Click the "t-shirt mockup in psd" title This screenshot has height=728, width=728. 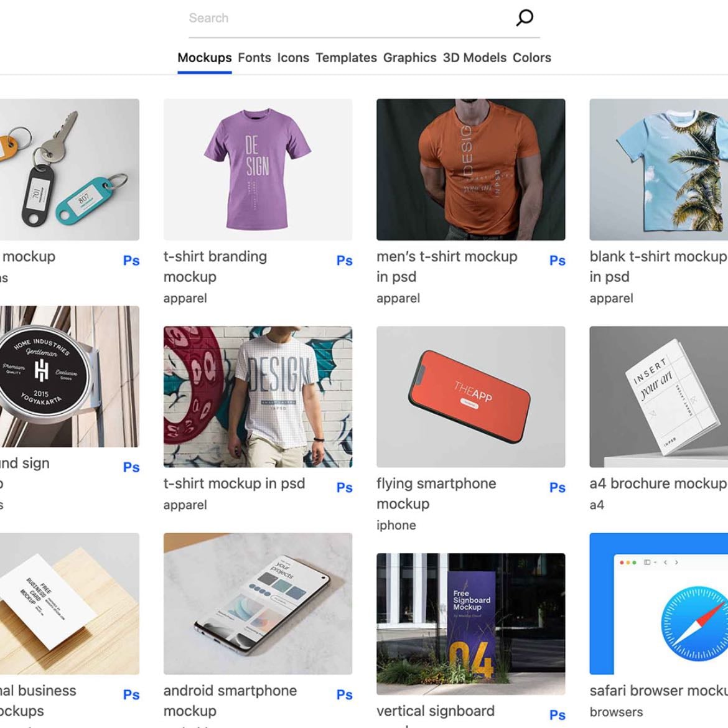coord(234,483)
